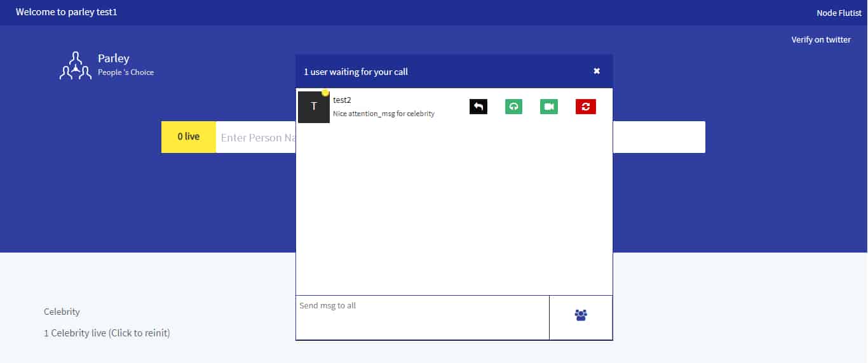Click the '1 user waiting for your call' title
This screenshot has height=363, width=868.
pos(356,72)
